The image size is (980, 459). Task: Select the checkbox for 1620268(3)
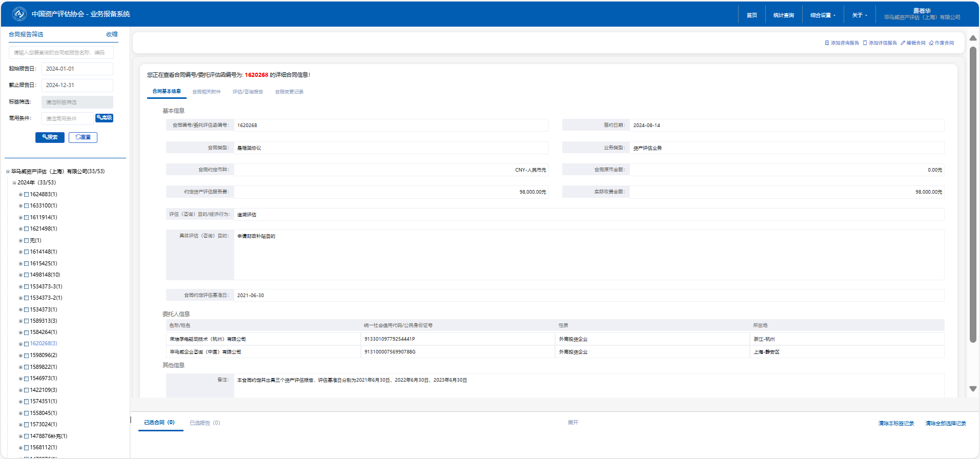(x=27, y=344)
